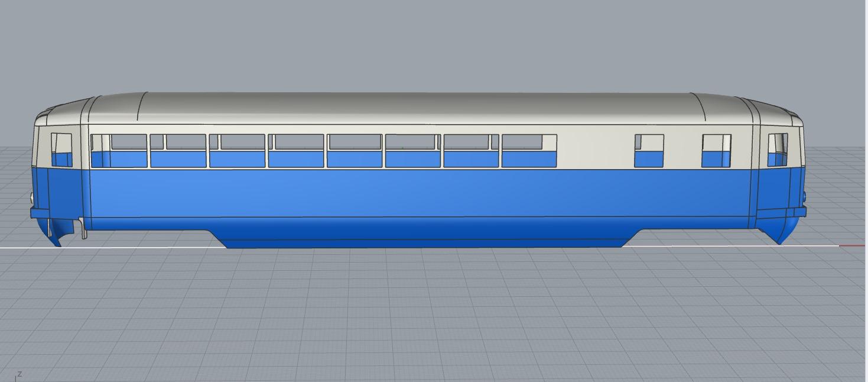
Task: Pick the eighth passenger window in the row
Action: click(x=529, y=151)
